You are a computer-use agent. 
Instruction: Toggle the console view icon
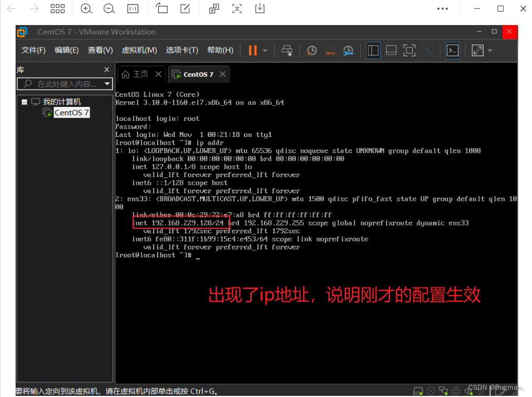(x=452, y=51)
